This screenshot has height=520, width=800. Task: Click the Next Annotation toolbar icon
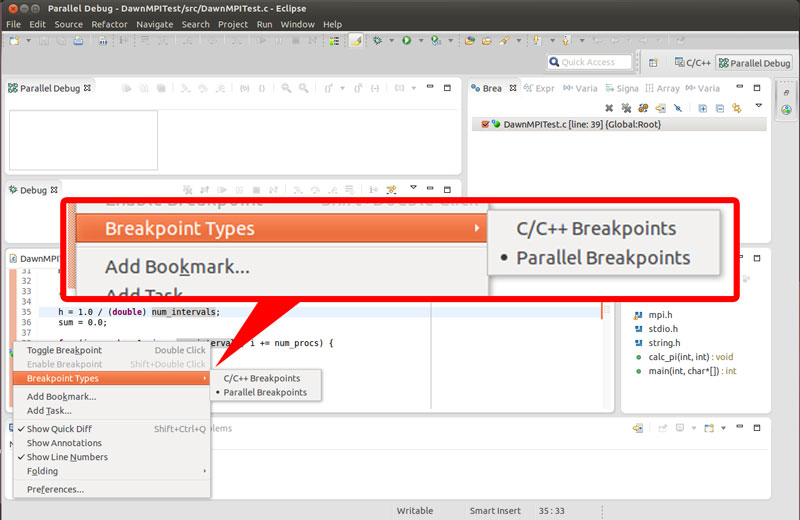pyautogui.click(x=537, y=40)
